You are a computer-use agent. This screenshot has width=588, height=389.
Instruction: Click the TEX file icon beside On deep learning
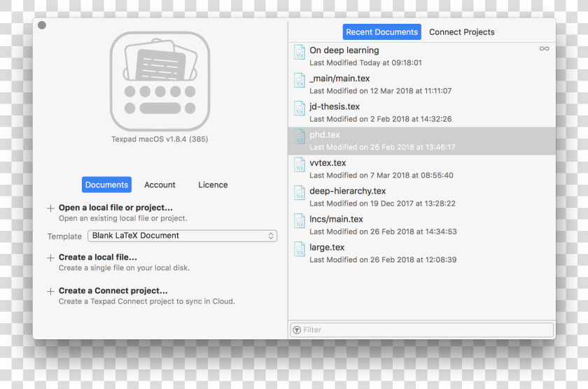click(x=300, y=52)
